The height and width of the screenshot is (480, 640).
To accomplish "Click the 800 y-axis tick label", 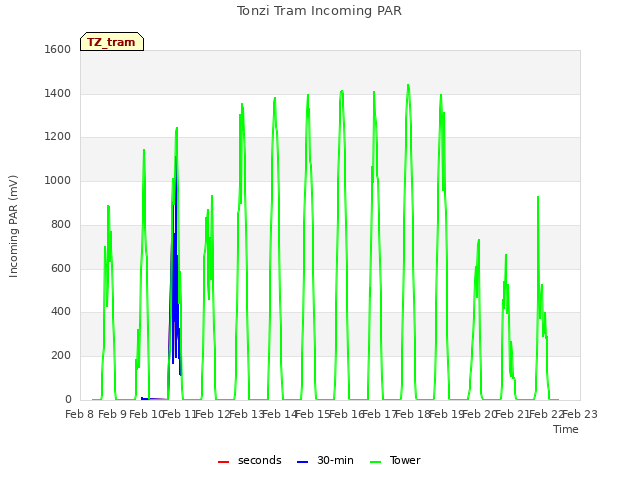I will coord(61,224).
